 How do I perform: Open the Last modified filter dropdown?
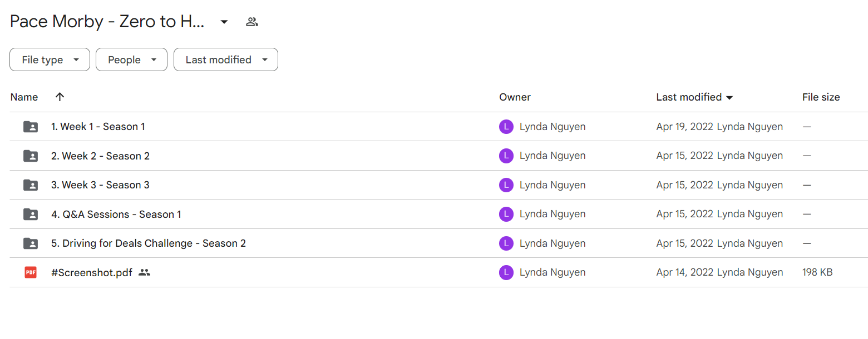pos(226,59)
